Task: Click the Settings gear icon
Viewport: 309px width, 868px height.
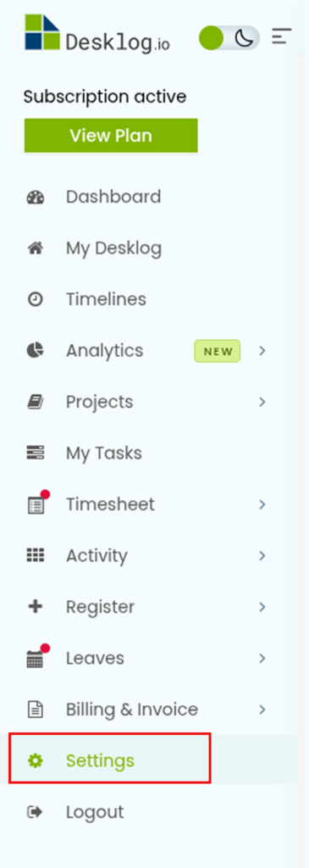Action: pos(36,760)
